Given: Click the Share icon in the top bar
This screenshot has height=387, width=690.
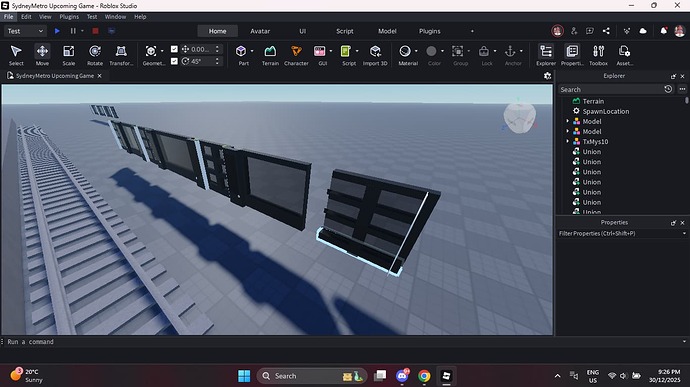Looking at the screenshot, I should (x=606, y=31).
